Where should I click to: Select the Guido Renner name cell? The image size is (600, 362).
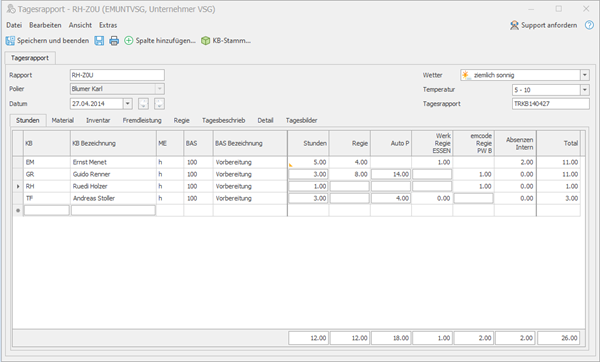(113, 174)
